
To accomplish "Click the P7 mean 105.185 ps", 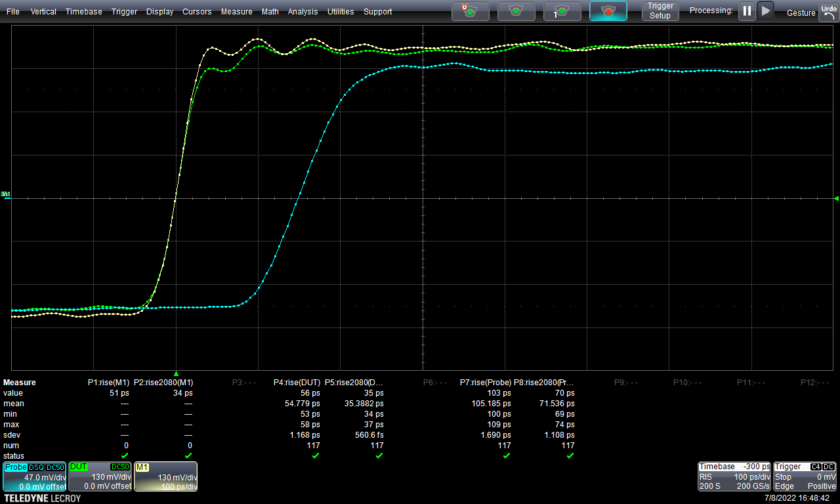I will click(491, 403).
